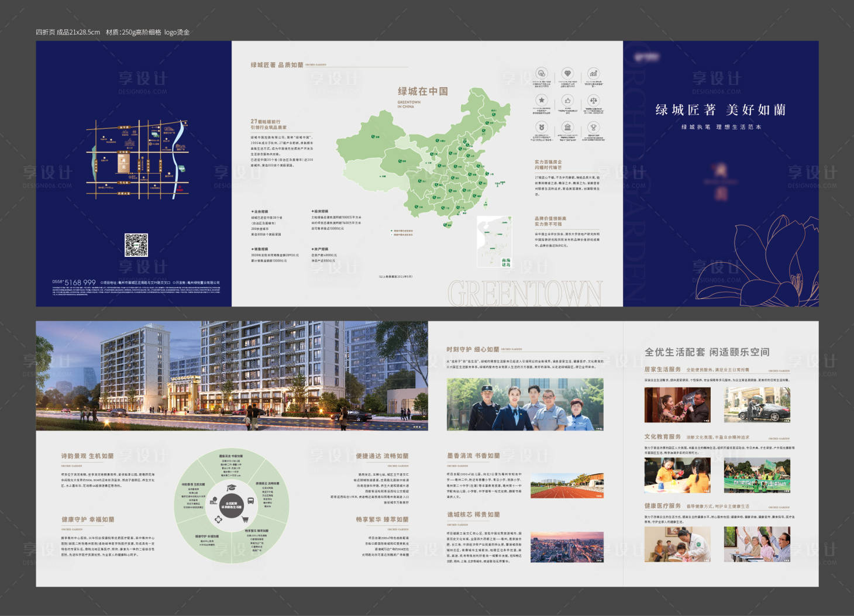Click the subtitle 绿城执笔 理想生活范本
This screenshot has width=854, height=616.
[x=721, y=127]
